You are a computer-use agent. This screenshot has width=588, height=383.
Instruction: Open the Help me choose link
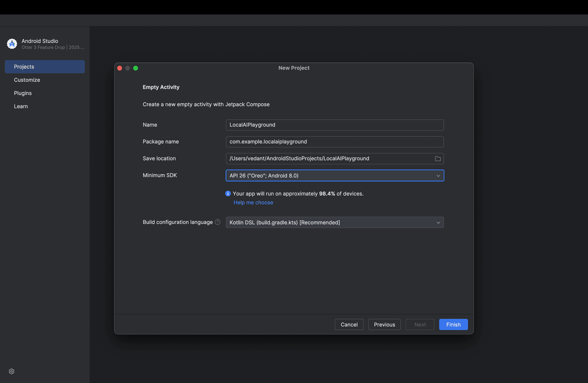coord(253,202)
